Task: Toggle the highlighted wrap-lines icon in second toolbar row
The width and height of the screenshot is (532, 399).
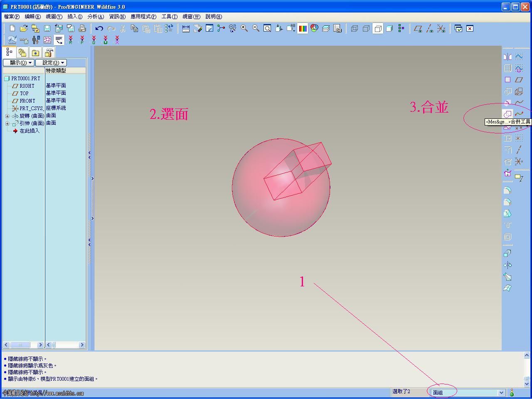Action: [59, 40]
